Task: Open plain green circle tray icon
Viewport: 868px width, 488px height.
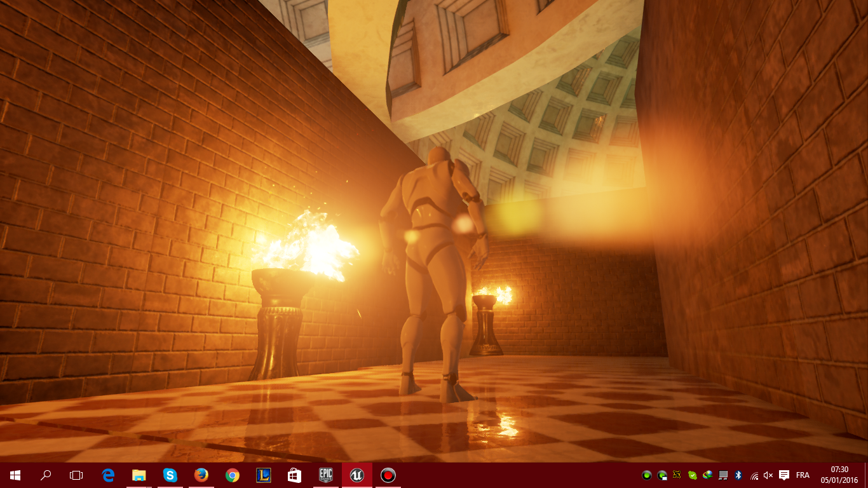Action: click(x=647, y=475)
